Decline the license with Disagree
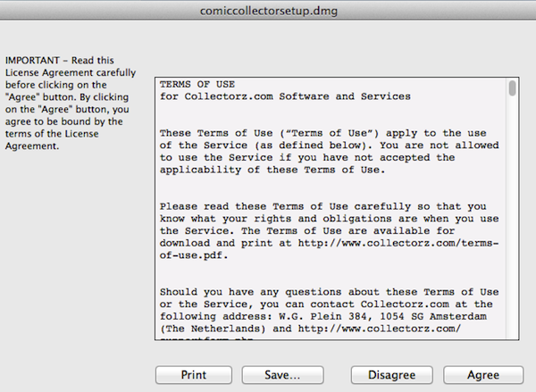Image resolution: width=536 pixels, height=392 pixels. pyautogui.click(x=386, y=375)
